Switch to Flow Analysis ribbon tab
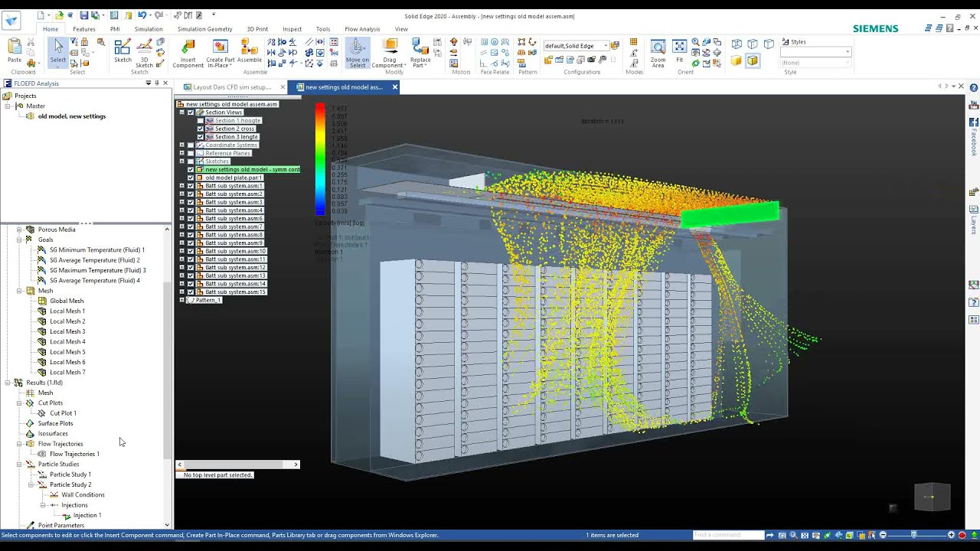This screenshot has height=551, width=980. [x=362, y=29]
